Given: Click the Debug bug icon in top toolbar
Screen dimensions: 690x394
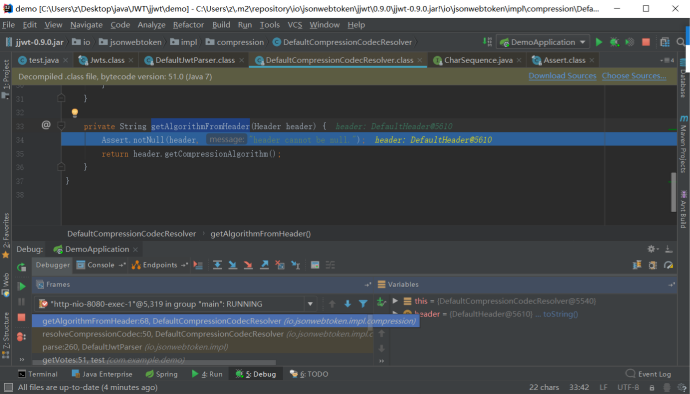Looking at the screenshot, I should [x=614, y=42].
